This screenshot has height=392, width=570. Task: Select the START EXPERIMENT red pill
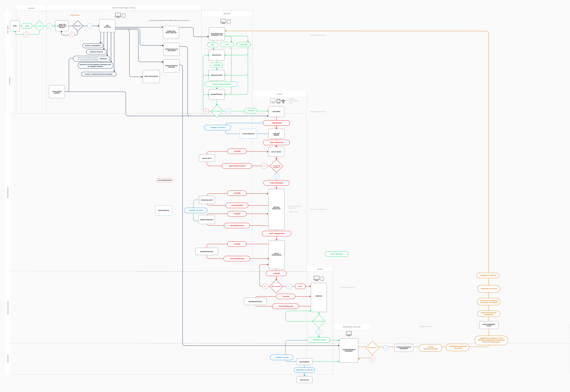click(276, 183)
